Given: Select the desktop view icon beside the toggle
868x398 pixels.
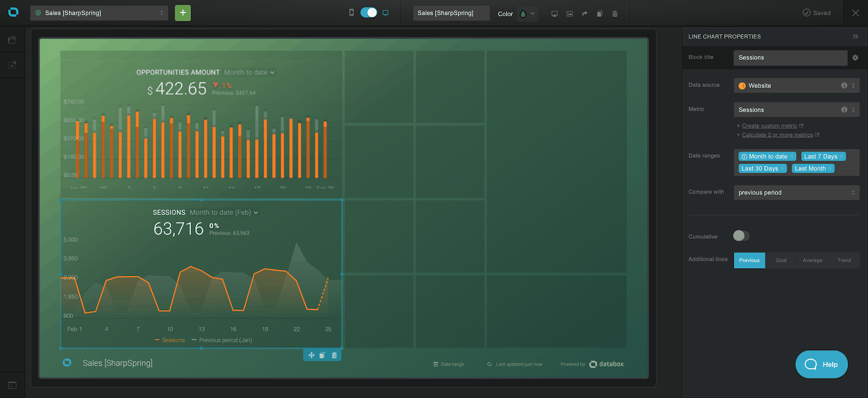Looking at the screenshot, I should tap(386, 13).
